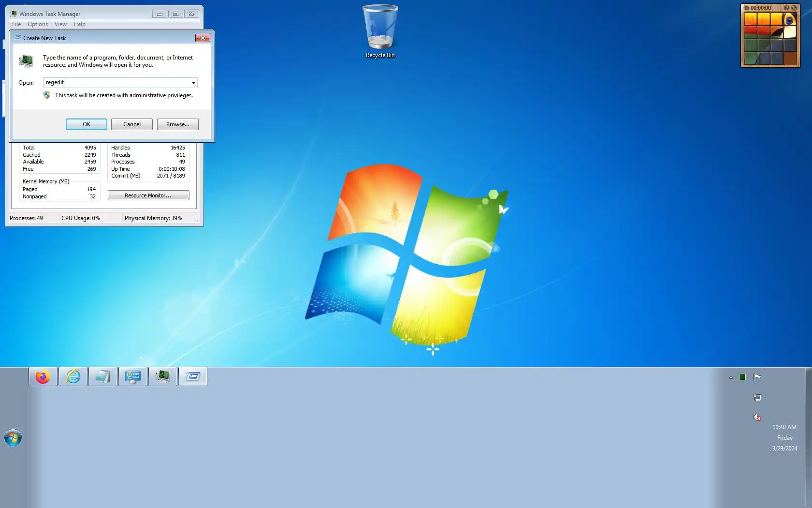
Task: Cancel the Create New Task dialog
Action: [132, 124]
